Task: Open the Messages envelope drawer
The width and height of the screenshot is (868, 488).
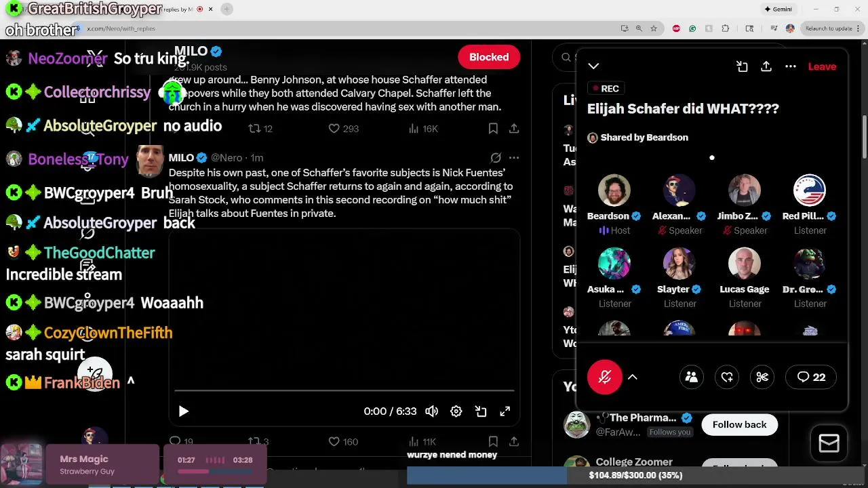Action: [x=829, y=443]
